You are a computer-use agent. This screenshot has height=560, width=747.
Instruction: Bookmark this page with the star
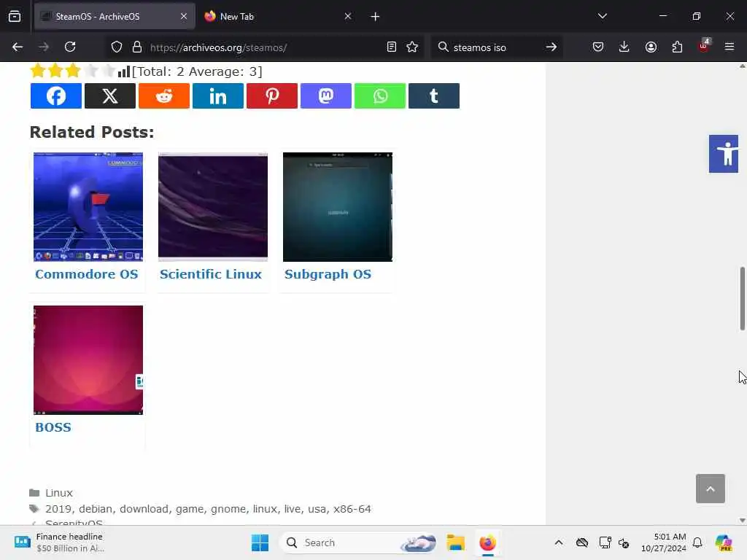click(x=412, y=47)
